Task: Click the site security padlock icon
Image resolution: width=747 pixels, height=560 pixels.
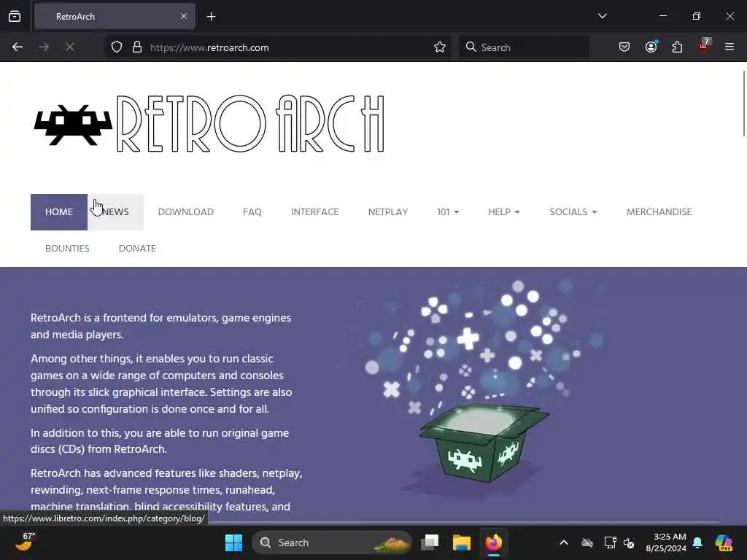Action: (137, 47)
